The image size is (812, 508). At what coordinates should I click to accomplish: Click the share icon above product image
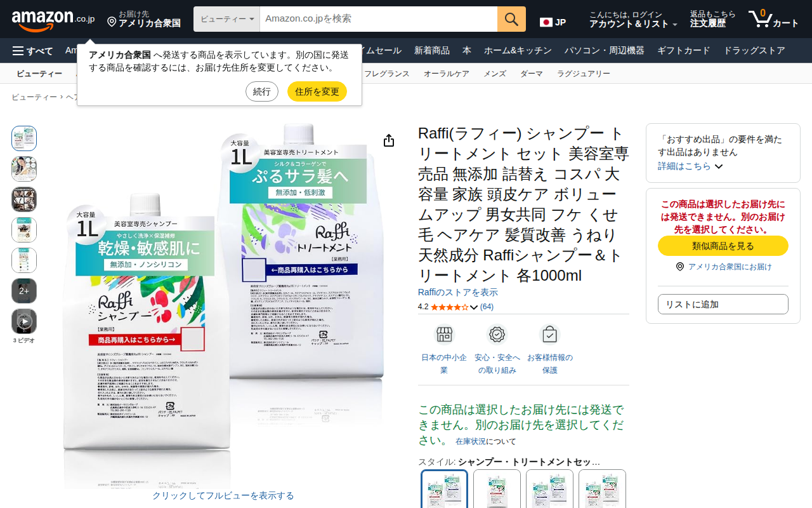tap(389, 141)
